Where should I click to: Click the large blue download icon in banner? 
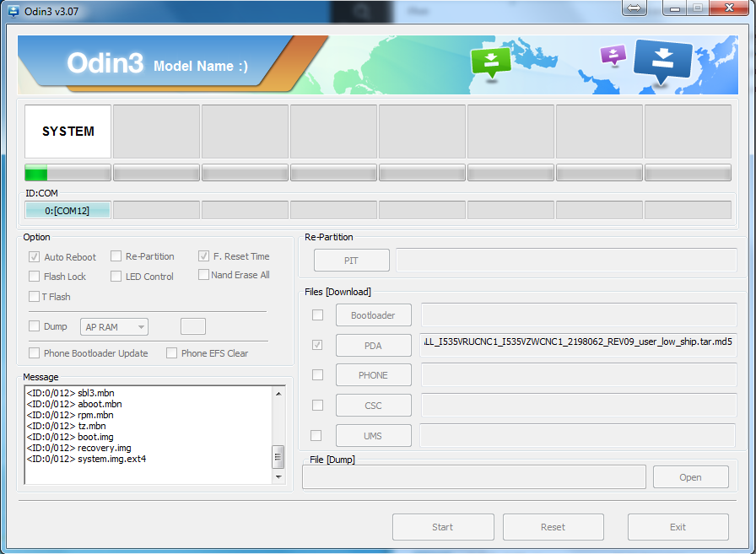point(662,60)
